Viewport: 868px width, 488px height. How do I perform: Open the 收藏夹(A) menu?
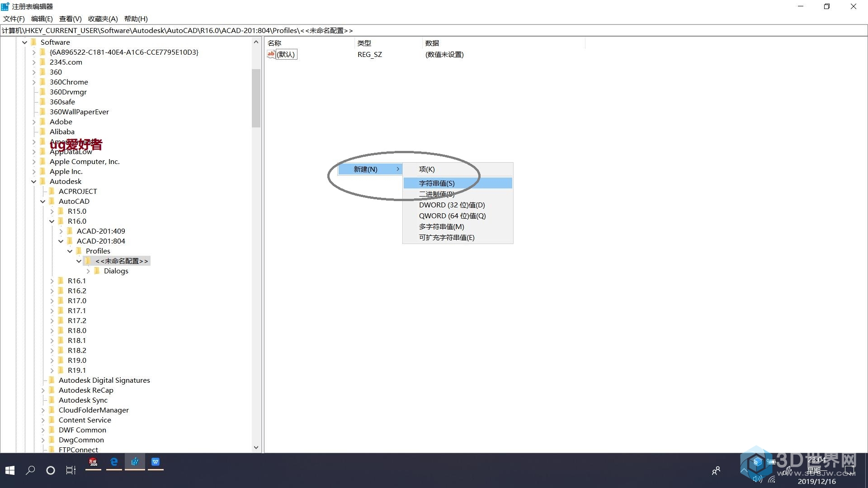[x=103, y=19]
